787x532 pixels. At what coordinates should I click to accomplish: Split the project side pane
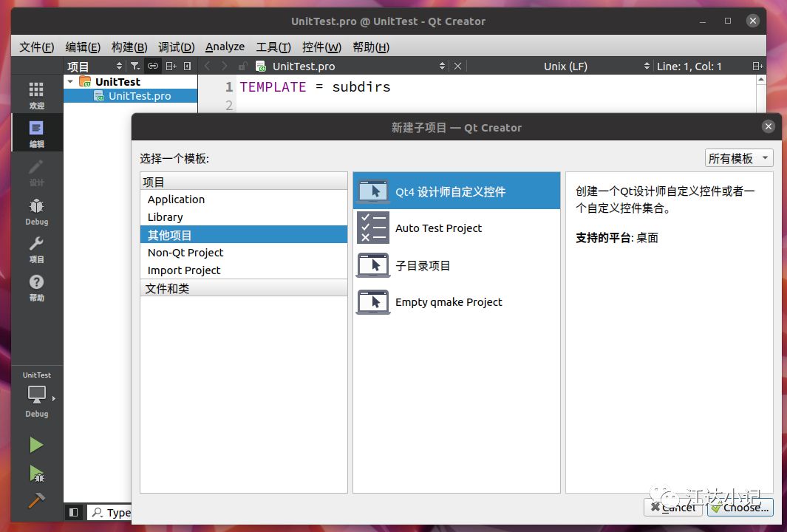(x=171, y=66)
